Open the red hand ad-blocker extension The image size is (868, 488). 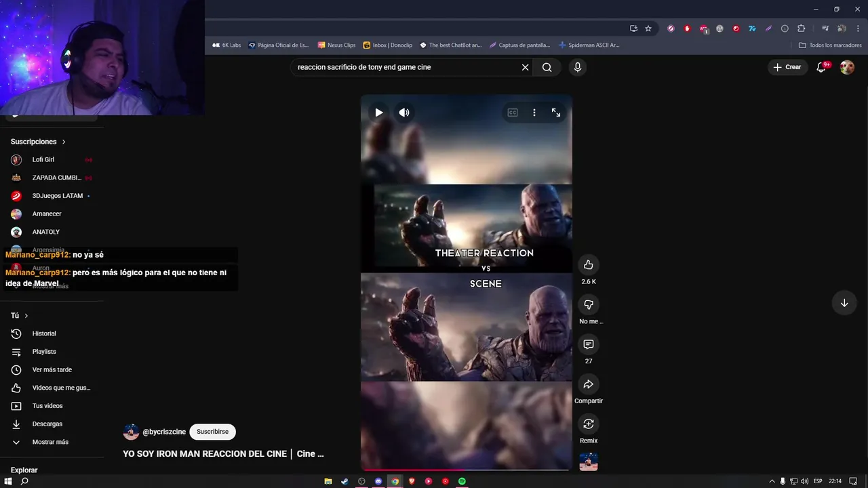pyautogui.click(x=687, y=28)
